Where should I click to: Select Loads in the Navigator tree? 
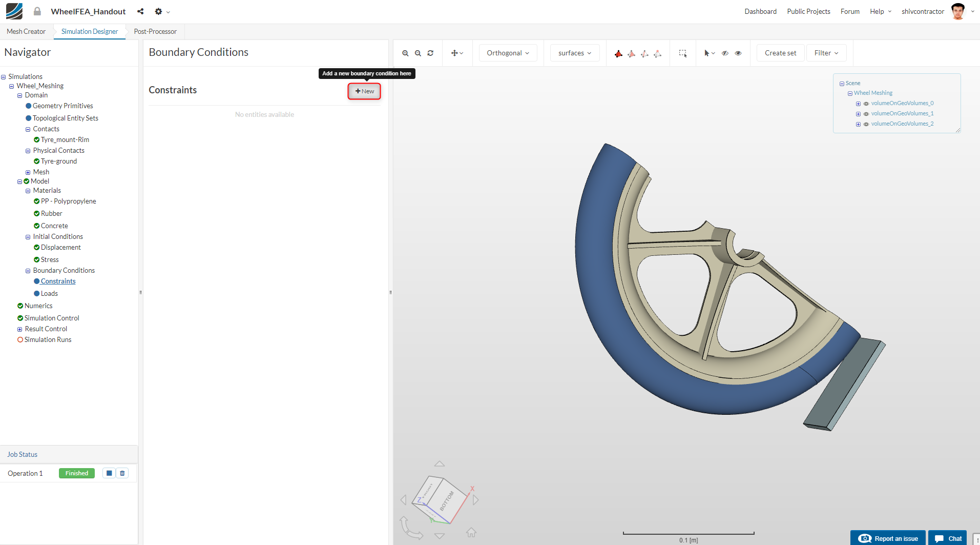click(49, 294)
